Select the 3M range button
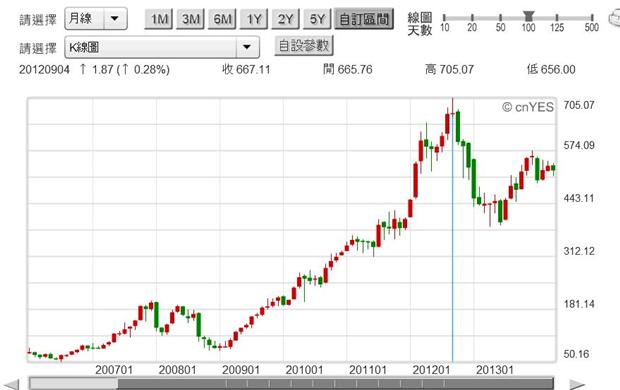 tap(190, 19)
